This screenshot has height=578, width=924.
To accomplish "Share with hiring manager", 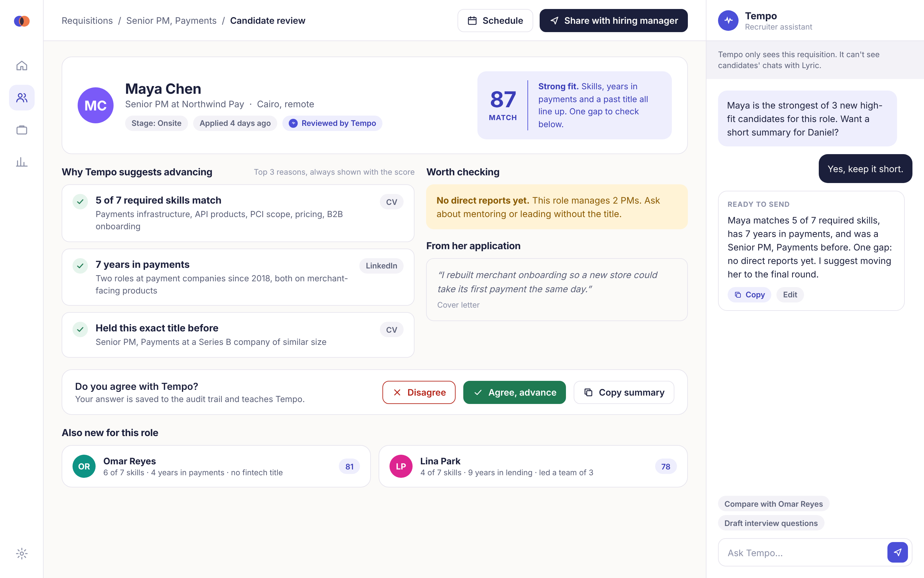I will (x=613, y=21).
